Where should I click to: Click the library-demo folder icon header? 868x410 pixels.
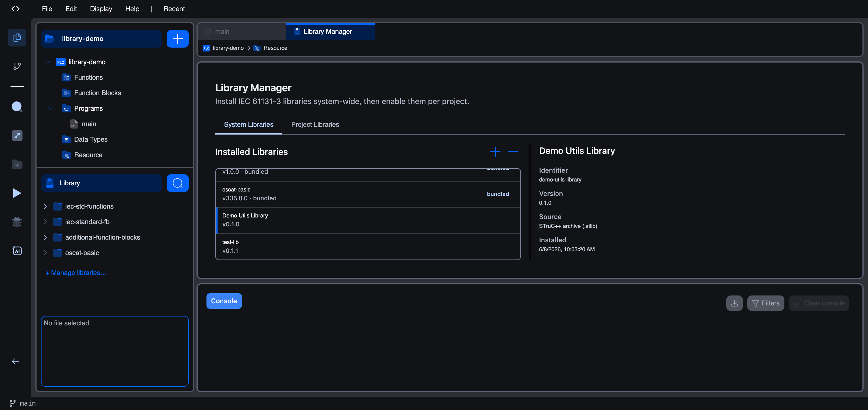50,39
